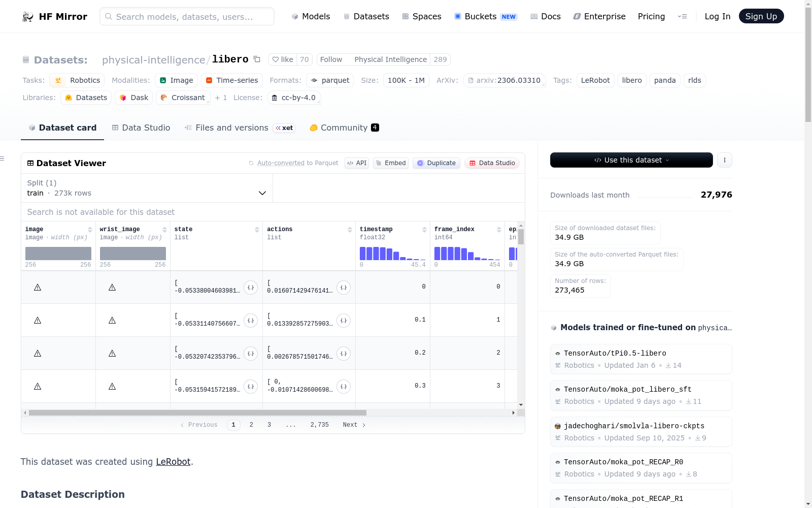
Task: Go to the Next page of rows
Action: point(354,425)
